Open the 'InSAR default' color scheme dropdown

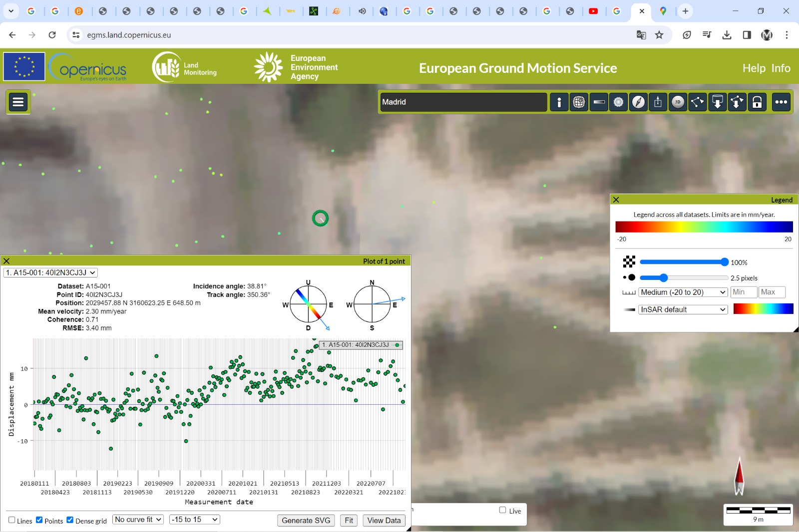point(683,309)
